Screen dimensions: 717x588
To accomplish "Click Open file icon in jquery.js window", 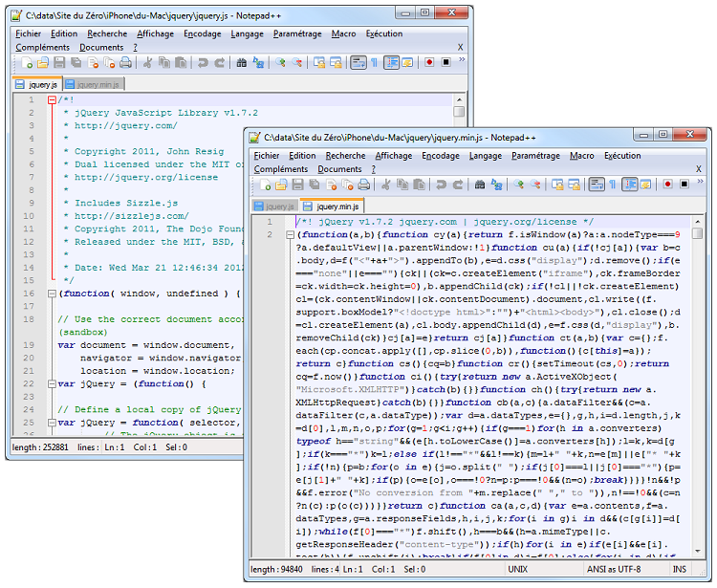I will tap(43, 63).
